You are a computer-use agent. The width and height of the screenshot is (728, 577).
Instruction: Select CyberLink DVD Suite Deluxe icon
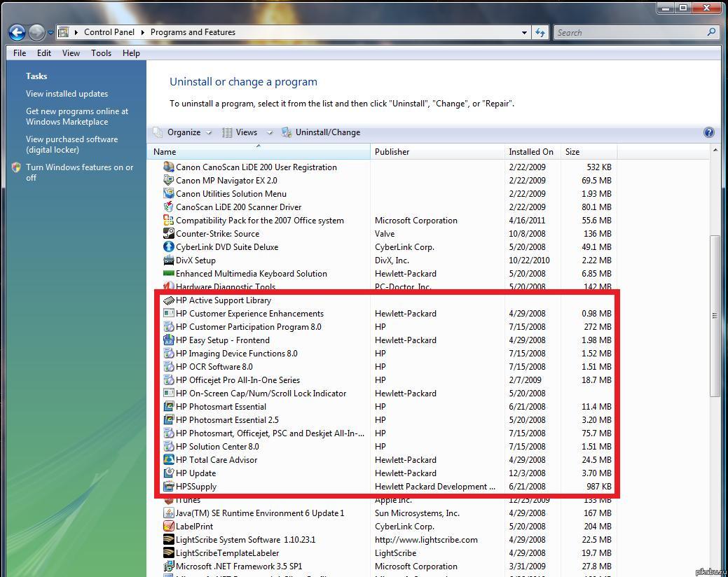coord(169,246)
